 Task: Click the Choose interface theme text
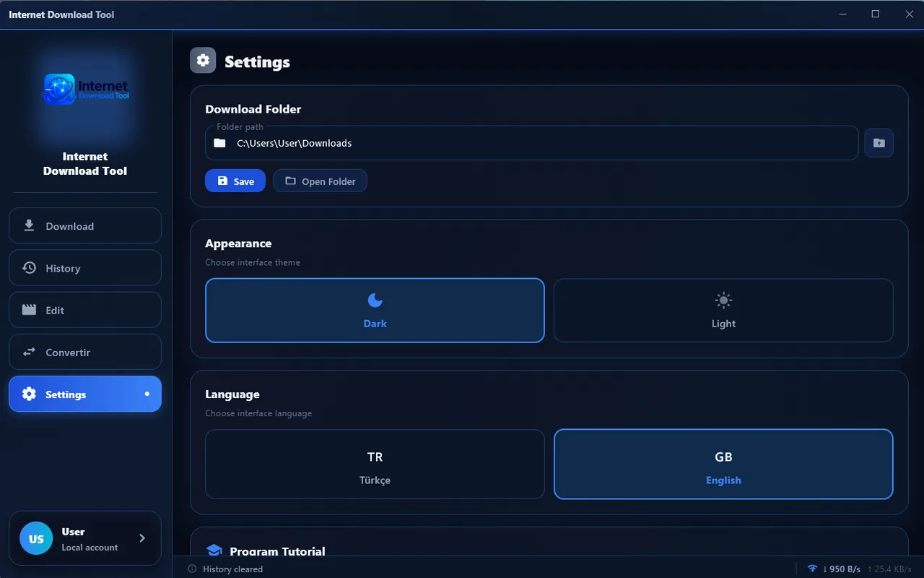[253, 262]
